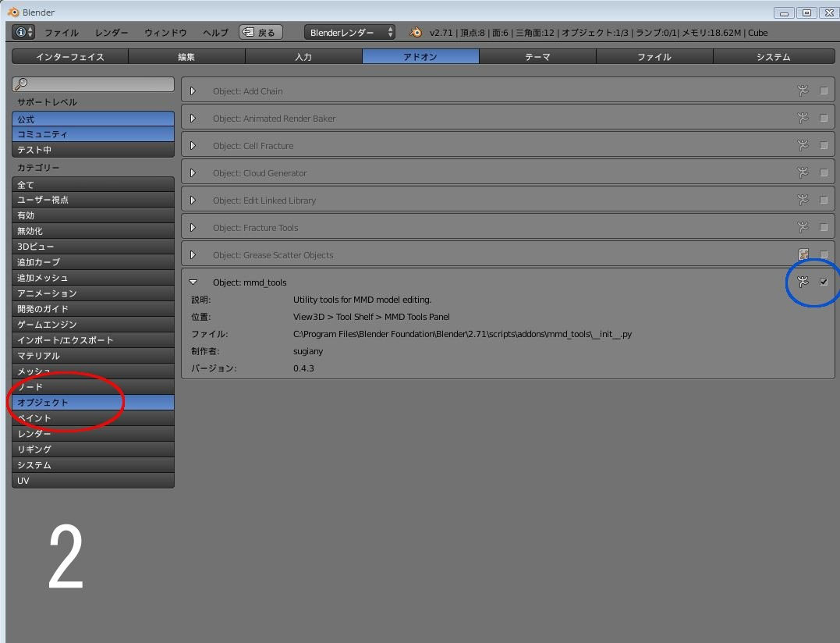Switch to the 入力 preferences tab
This screenshot has width=840, height=643.
[x=303, y=57]
